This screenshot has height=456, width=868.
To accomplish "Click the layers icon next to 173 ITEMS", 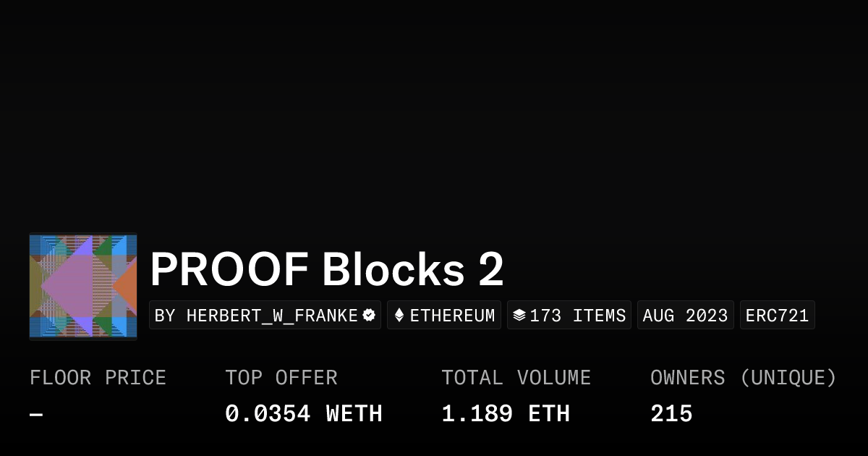I will (519, 314).
